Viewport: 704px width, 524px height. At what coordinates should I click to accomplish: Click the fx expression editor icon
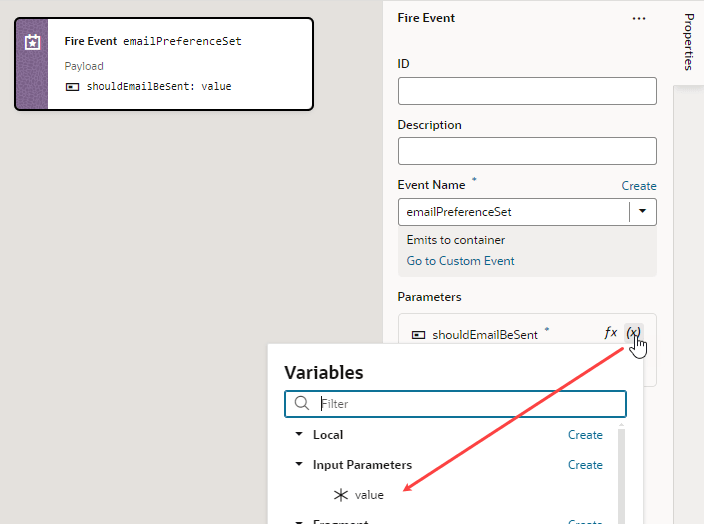610,333
